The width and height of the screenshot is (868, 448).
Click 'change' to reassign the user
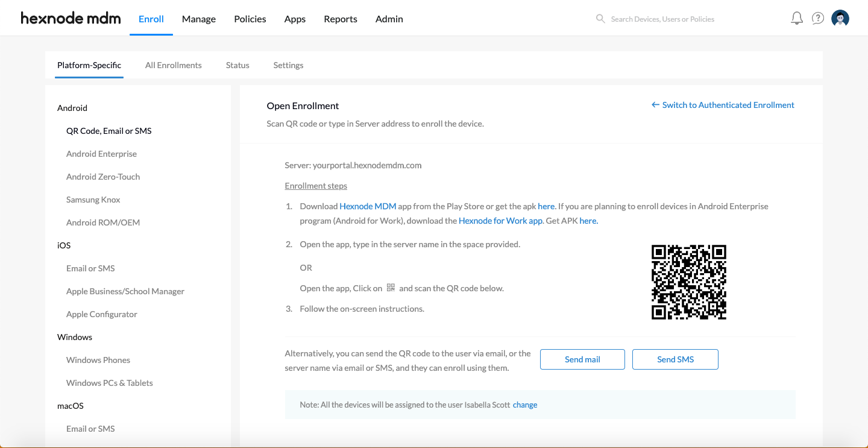(525, 405)
